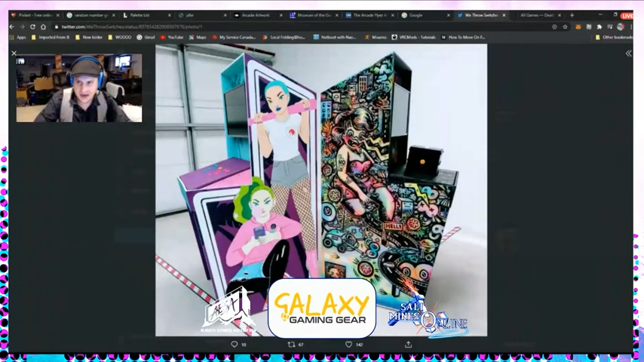Open the YouTube bookmark
Image resolution: width=644 pixels, height=362 pixels.
(172, 38)
